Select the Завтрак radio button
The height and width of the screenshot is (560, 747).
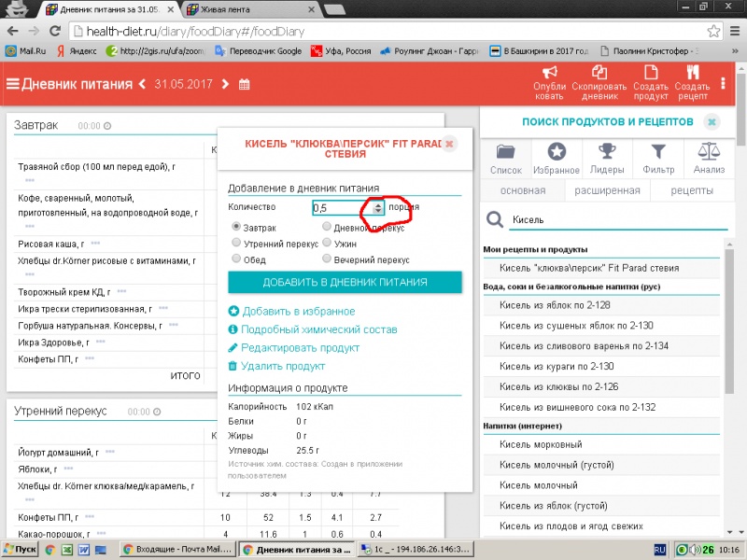pyautogui.click(x=235, y=227)
